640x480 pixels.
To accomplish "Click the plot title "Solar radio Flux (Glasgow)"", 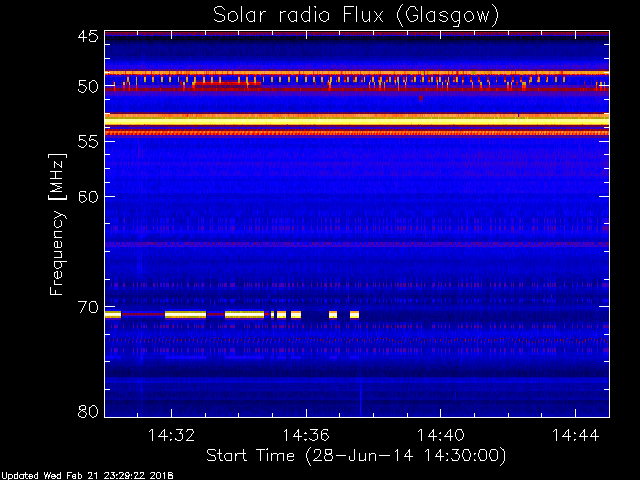I will click(356, 16).
